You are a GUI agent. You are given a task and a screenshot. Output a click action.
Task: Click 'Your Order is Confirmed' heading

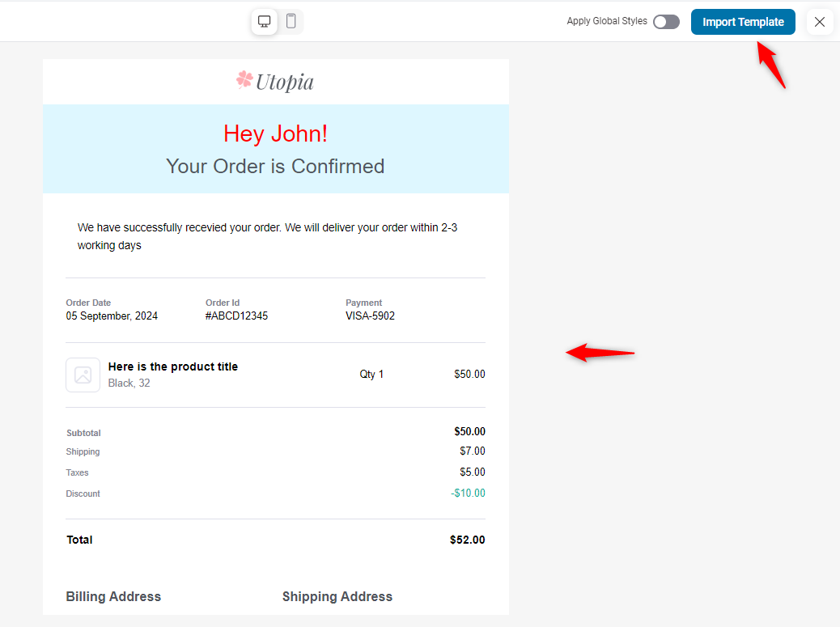[x=275, y=166]
